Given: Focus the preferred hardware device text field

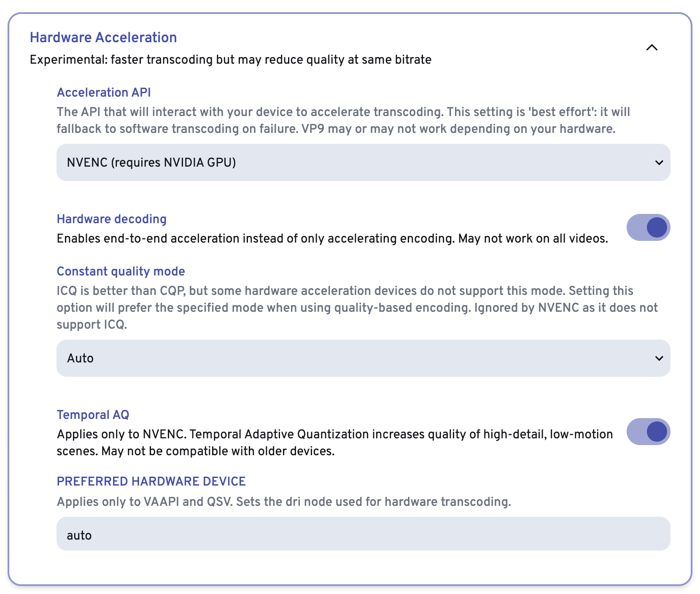Looking at the screenshot, I should point(363,534).
